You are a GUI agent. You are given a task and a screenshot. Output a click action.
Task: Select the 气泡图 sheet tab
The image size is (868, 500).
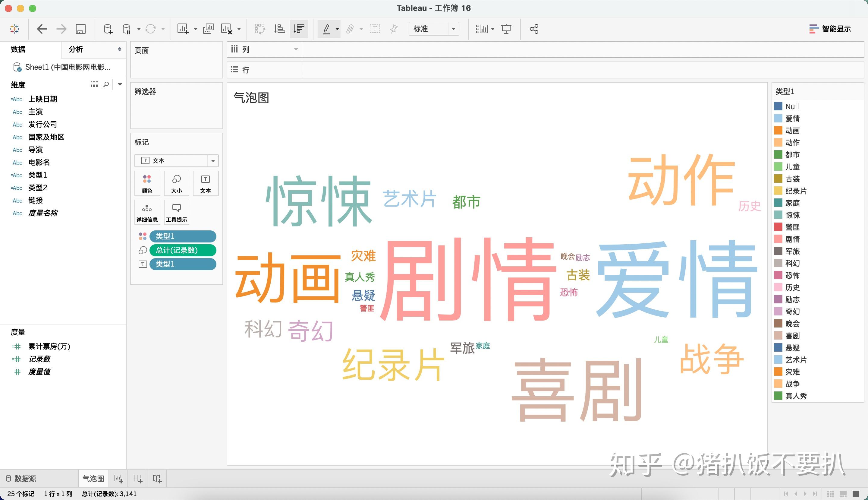tap(93, 478)
